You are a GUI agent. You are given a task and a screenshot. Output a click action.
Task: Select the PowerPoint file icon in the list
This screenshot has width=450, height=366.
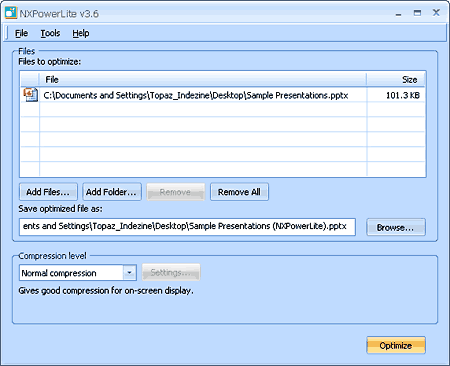[x=30, y=95]
